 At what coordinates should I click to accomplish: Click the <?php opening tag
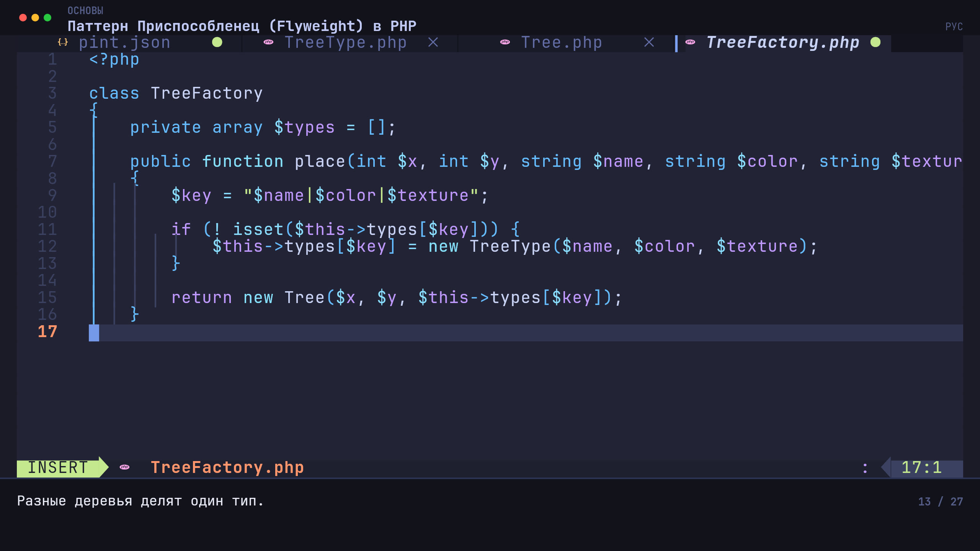pos(114,60)
